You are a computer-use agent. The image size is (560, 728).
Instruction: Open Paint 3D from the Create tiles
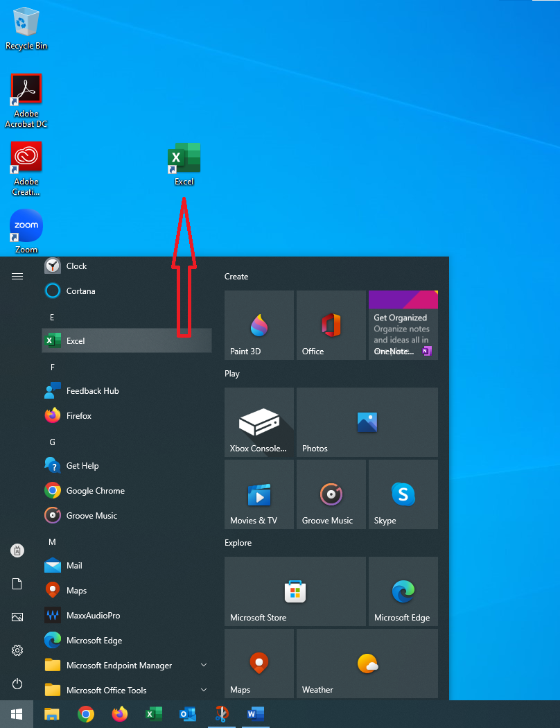pyautogui.click(x=259, y=324)
